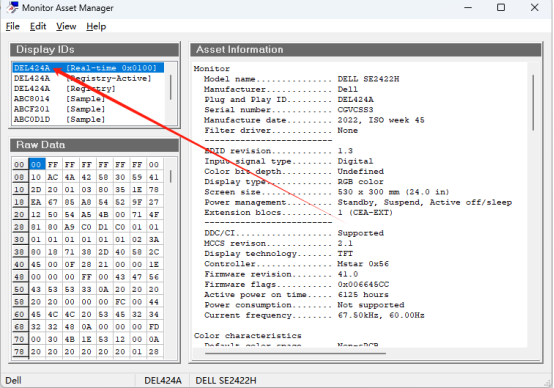Click raw data row offset 38
Image resolution: width=554 pixels, height=388 pixels.
tap(19, 252)
